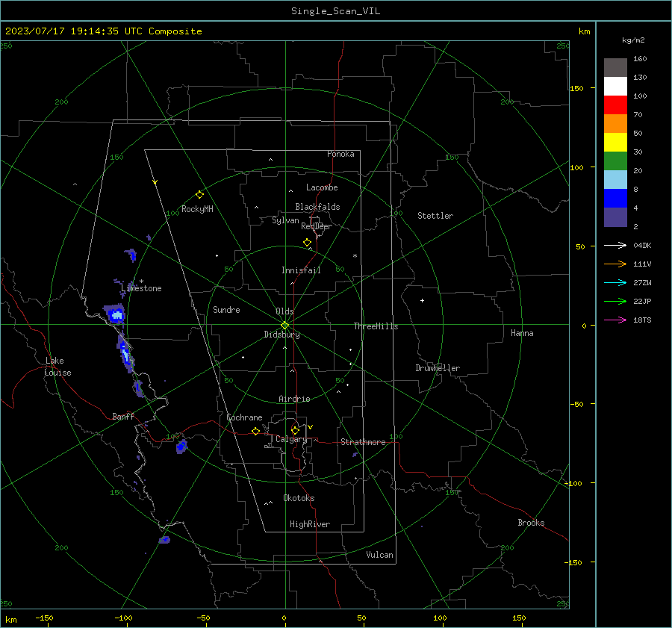Click the Hanna label
Viewport: 672px width, 628px height.
[x=522, y=333]
